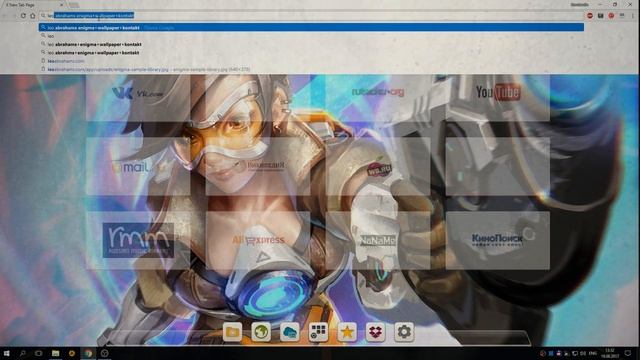640x360 pixels.
Task: Click the folder icon in bottom dock
Action: click(x=232, y=332)
